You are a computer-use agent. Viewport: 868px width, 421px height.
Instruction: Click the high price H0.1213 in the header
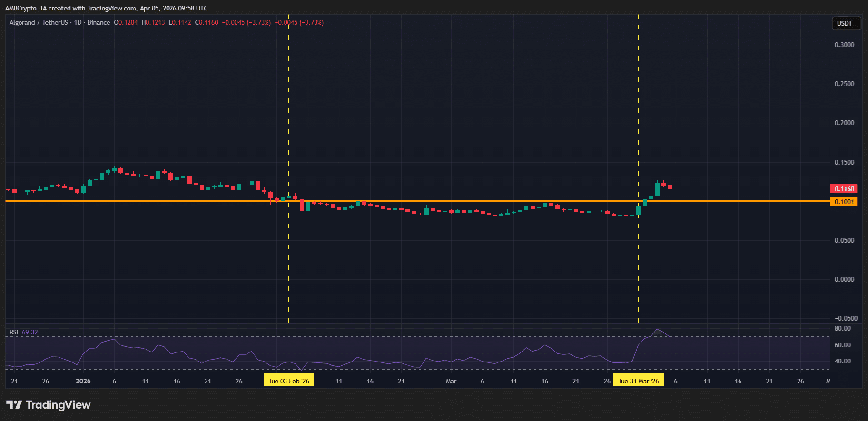[153, 22]
